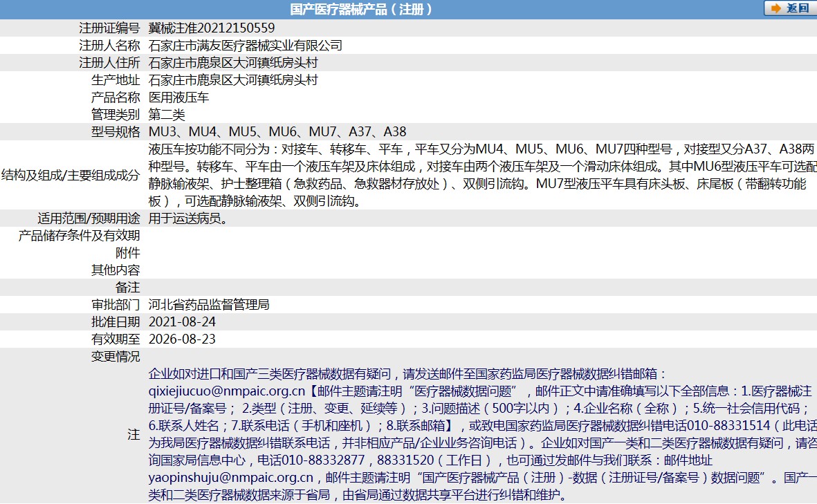The image size is (817, 504).
Task: Select registrant name 石家庄市满友医疗器械实业有限公司
Action: [x=246, y=46]
